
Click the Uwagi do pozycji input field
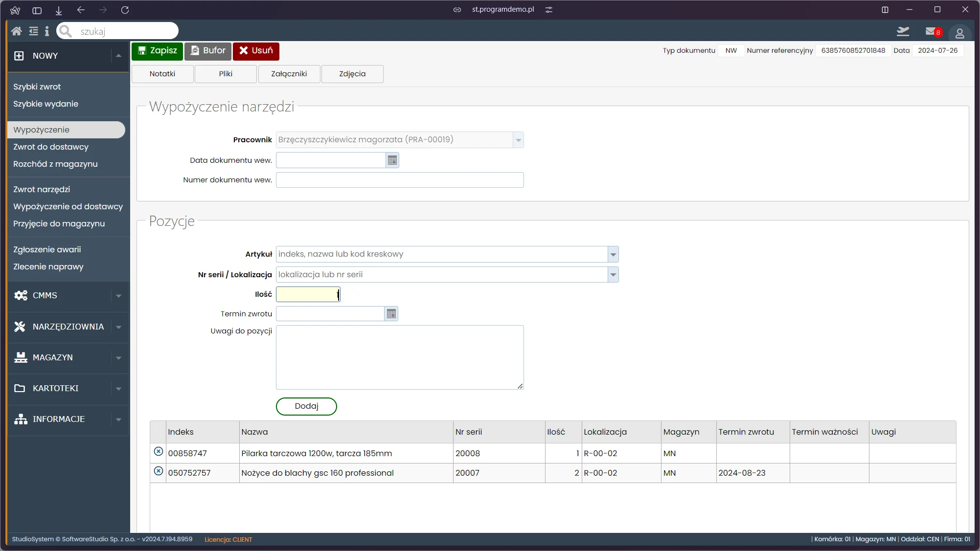(401, 356)
